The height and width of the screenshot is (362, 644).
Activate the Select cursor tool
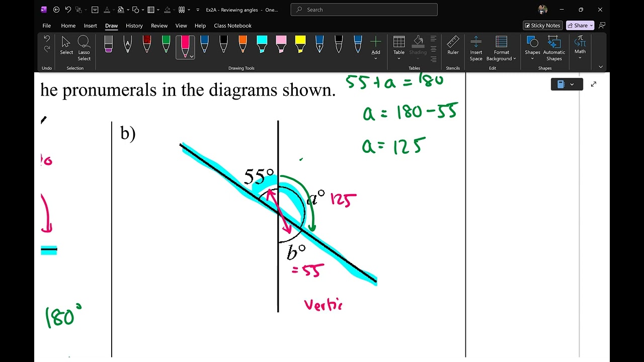coord(66,45)
